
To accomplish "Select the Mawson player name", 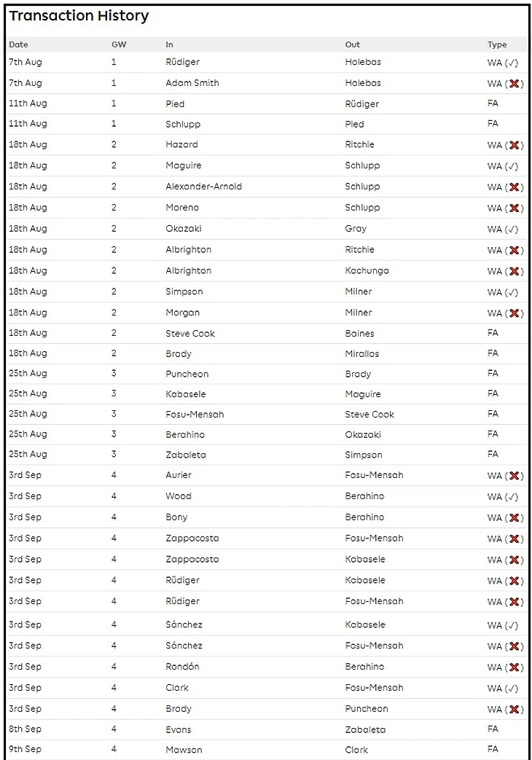I will pyautogui.click(x=184, y=749).
